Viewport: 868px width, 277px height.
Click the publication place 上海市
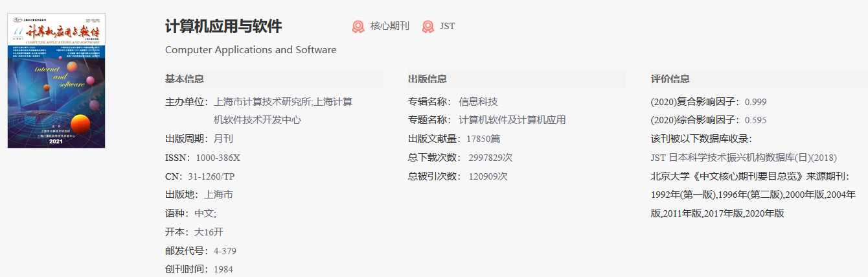(x=219, y=195)
